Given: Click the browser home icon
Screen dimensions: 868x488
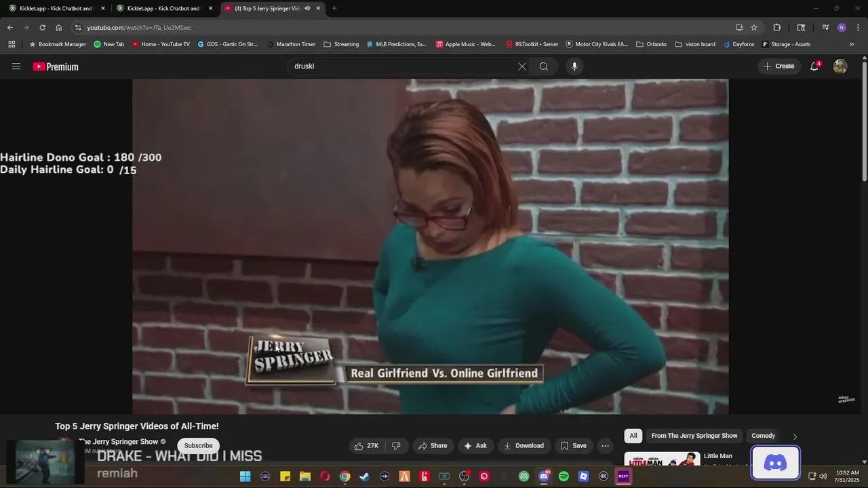Looking at the screenshot, I should click(x=58, y=28).
